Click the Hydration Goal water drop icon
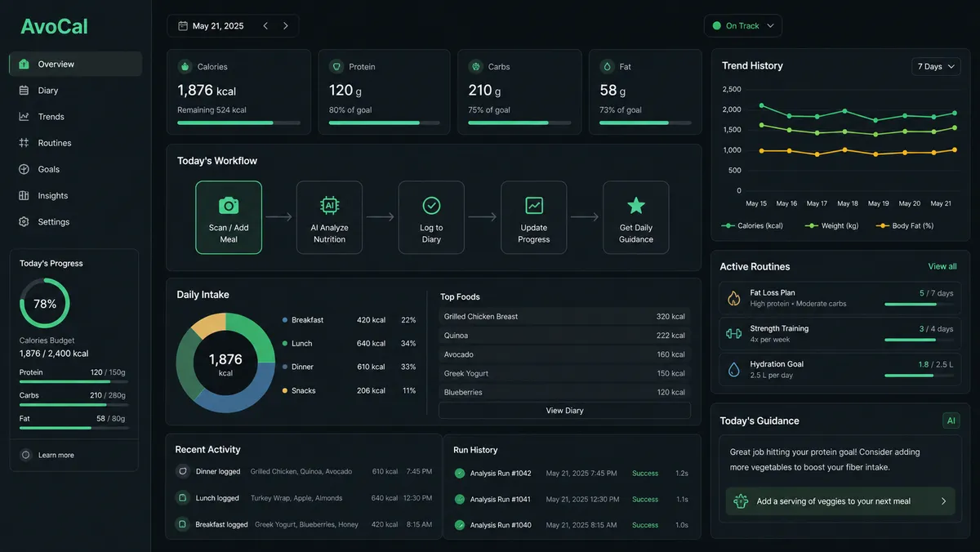Viewport: 980px width, 552px height. tap(733, 369)
